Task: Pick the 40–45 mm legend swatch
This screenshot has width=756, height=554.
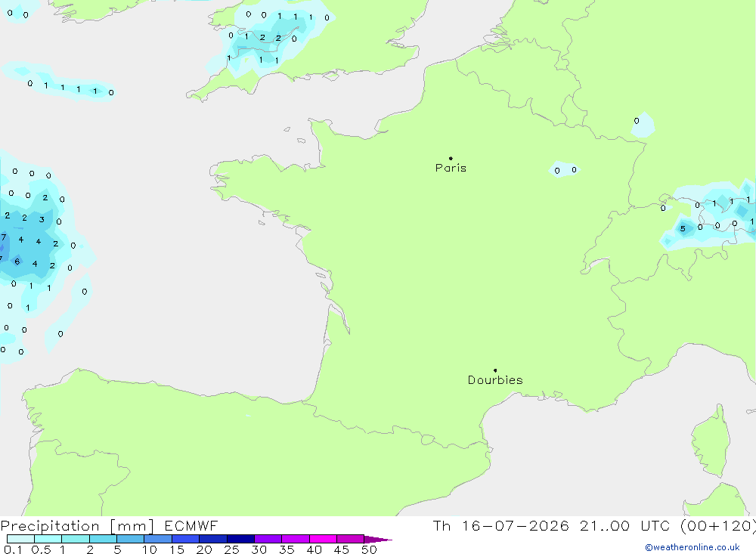Action: pos(323,539)
